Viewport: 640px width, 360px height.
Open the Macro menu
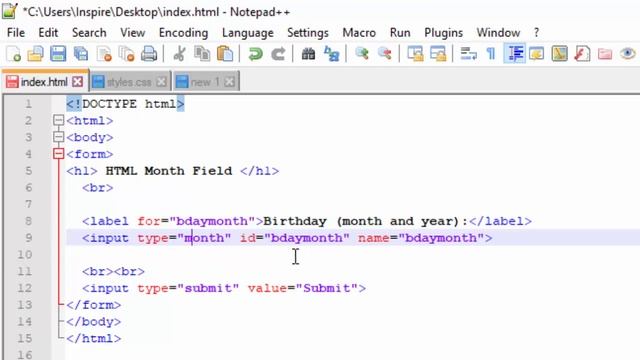(359, 33)
